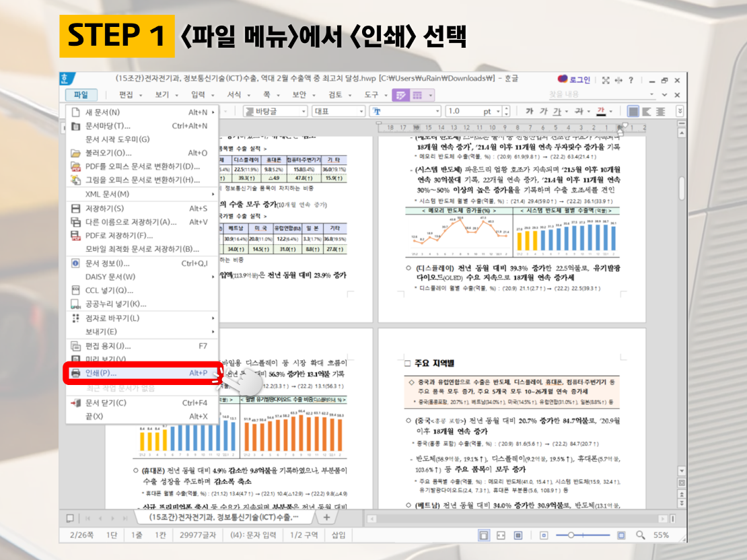Open the 입력 menu
747x560 pixels.
[202, 95]
